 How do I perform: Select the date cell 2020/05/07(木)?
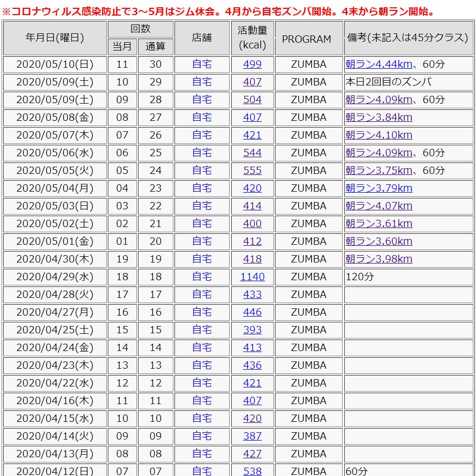(x=55, y=135)
